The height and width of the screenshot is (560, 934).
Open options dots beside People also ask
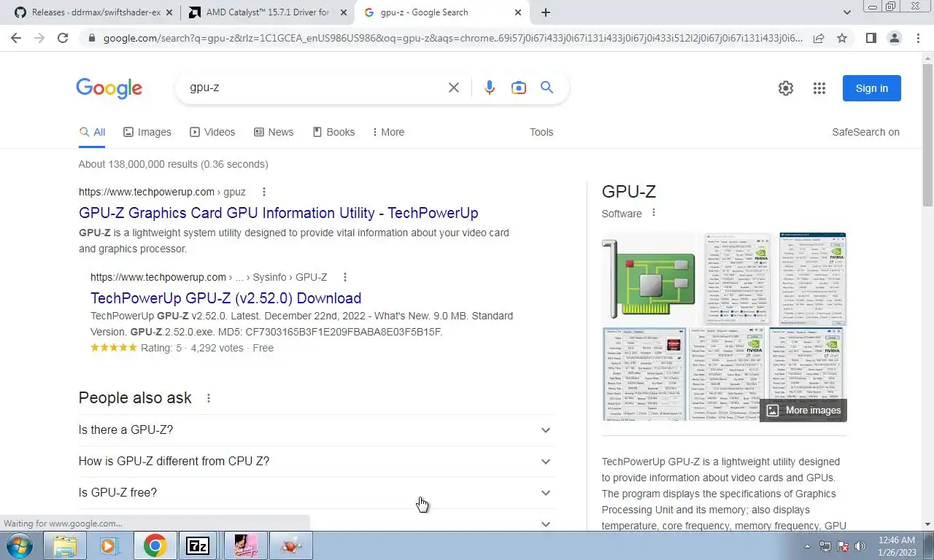[x=209, y=398]
